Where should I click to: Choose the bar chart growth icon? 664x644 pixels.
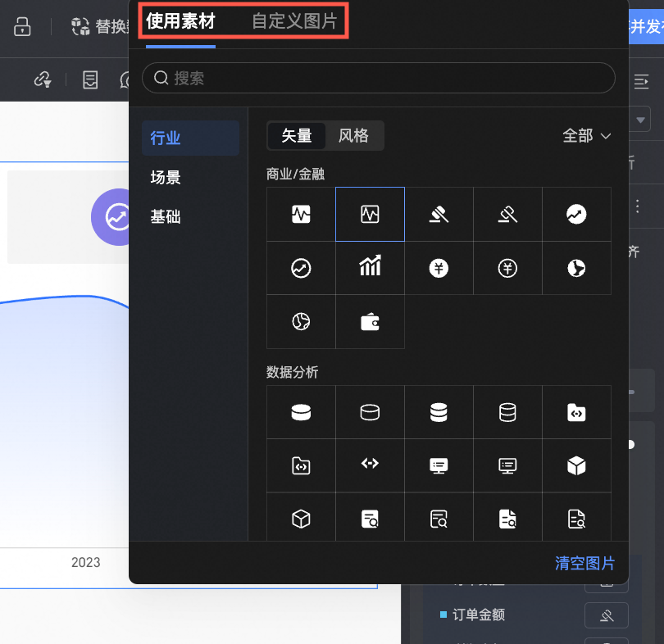(x=370, y=268)
